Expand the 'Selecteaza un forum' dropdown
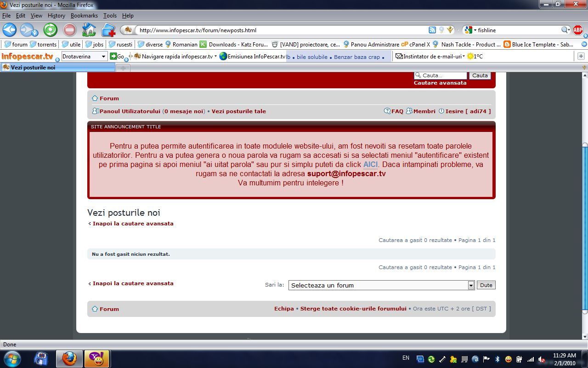This screenshot has height=368, width=588. point(471,285)
